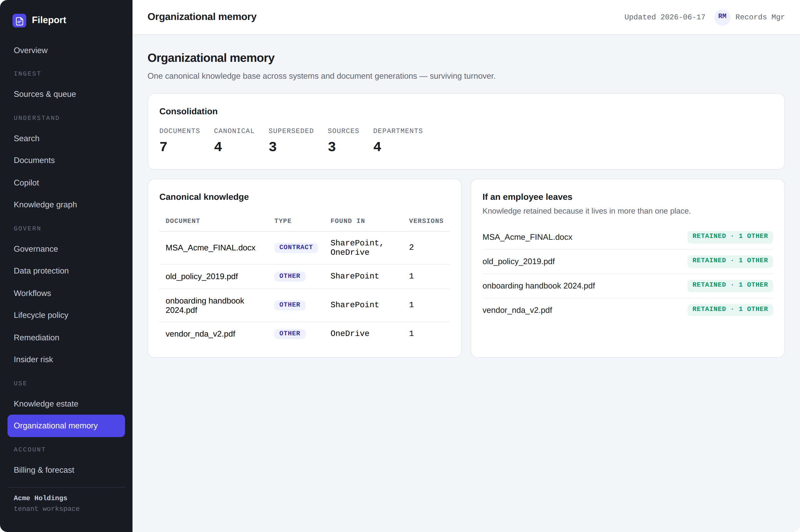Navigate to Documents in the sidebar
The image size is (800, 532).
(66, 160)
